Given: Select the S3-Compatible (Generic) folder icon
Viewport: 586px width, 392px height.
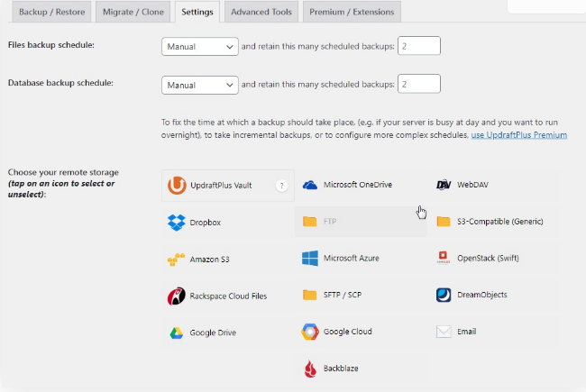Looking at the screenshot, I should pos(444,222).
